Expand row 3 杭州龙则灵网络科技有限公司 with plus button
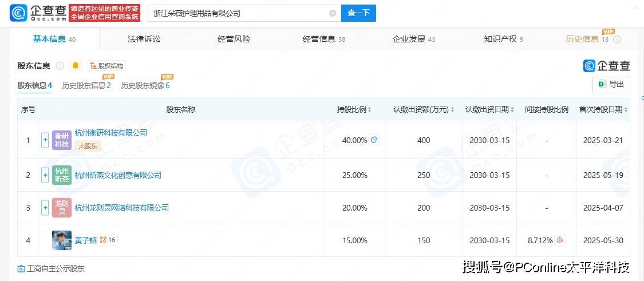The image size is (644, 281). tap(45, 208)
